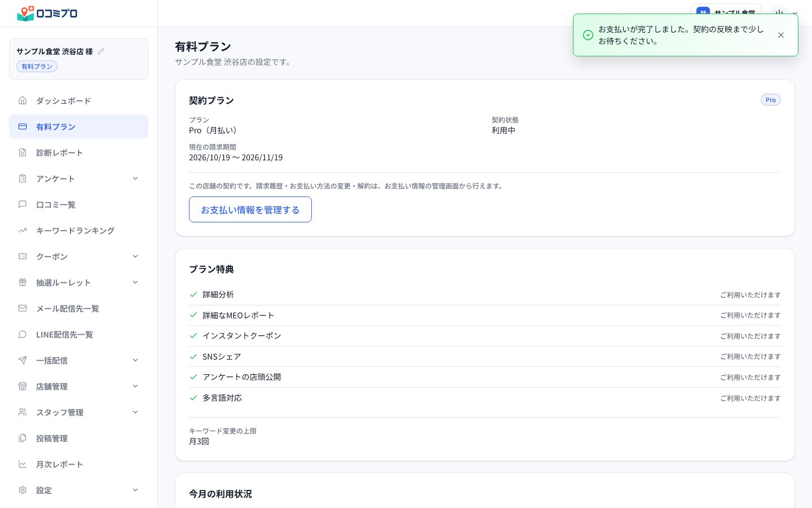
Task: Click "ご利用いただけます" in the SNSシェア row
Action: point(751,357)
